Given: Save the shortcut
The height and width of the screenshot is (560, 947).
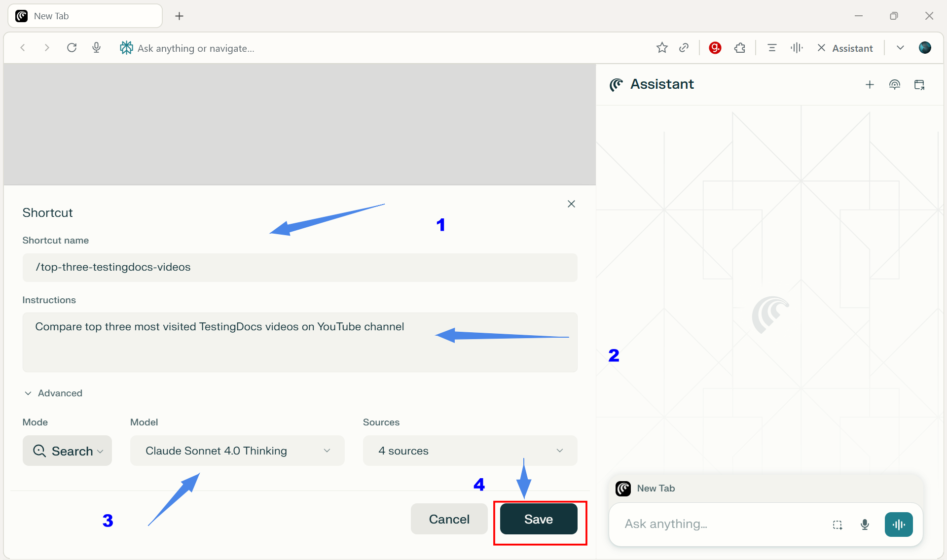Looking at the screenshot, I should (538, 519).
